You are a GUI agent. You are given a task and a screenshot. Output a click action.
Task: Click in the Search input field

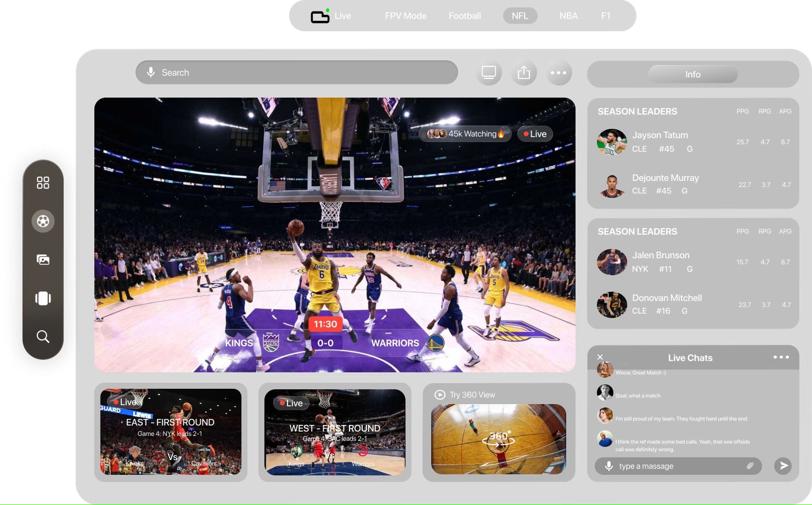(296, 72)
